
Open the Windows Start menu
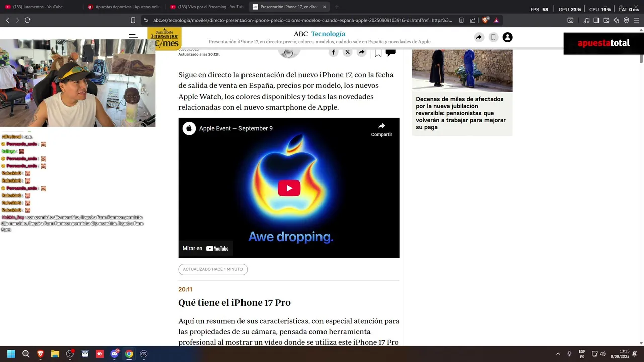coord(11,354)
